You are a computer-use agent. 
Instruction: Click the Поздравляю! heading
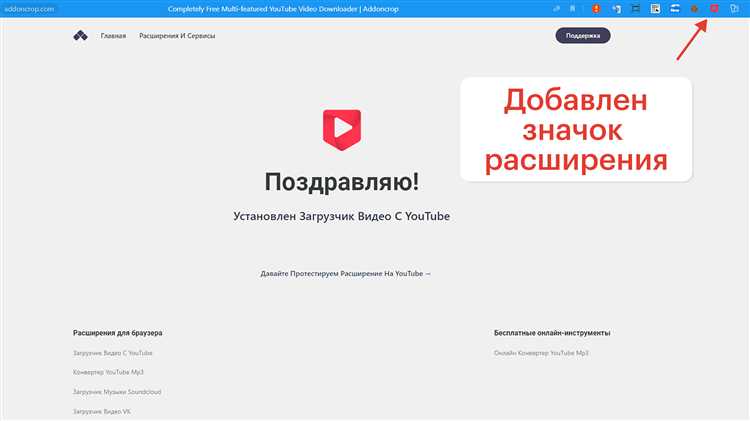click(342, 182)
